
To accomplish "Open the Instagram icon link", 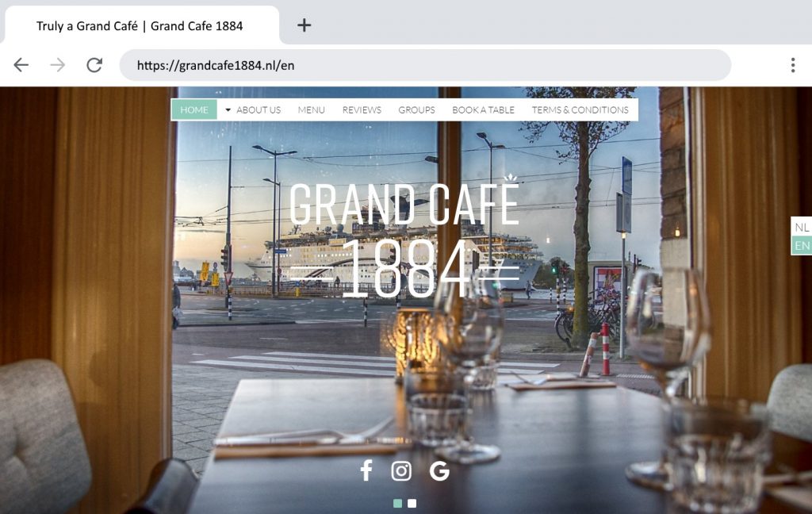I will [401, 470].
